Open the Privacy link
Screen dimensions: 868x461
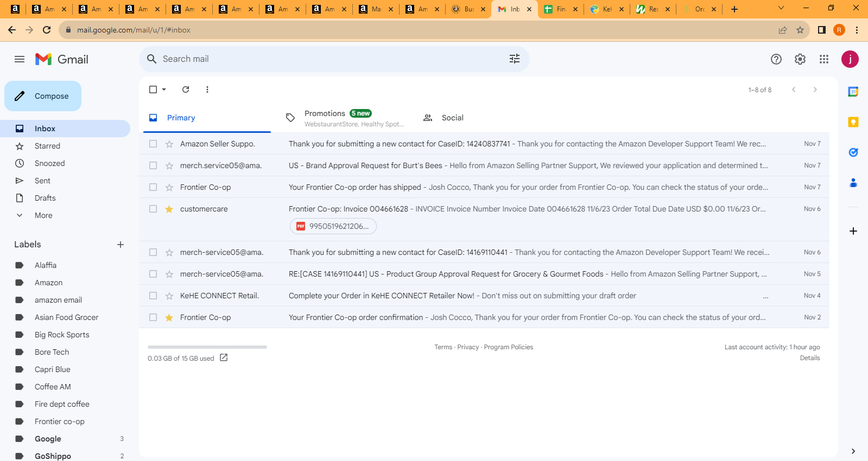pos(468,347)
